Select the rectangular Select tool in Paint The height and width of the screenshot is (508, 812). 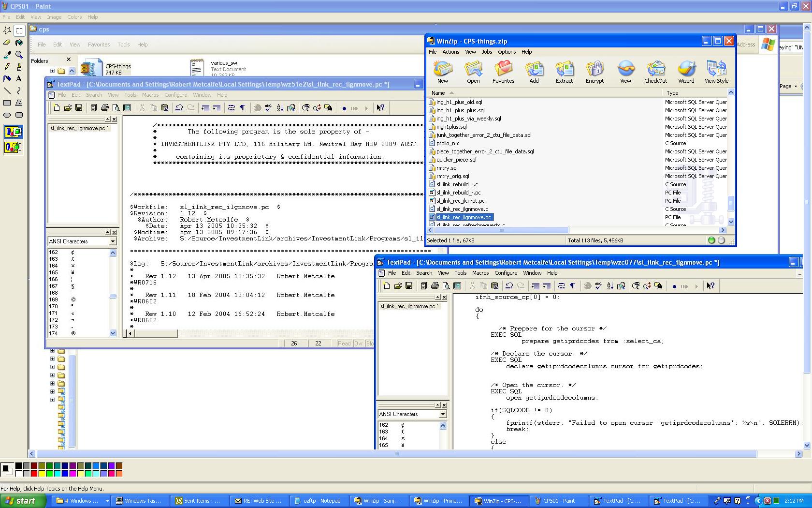[x=19, y=30]
